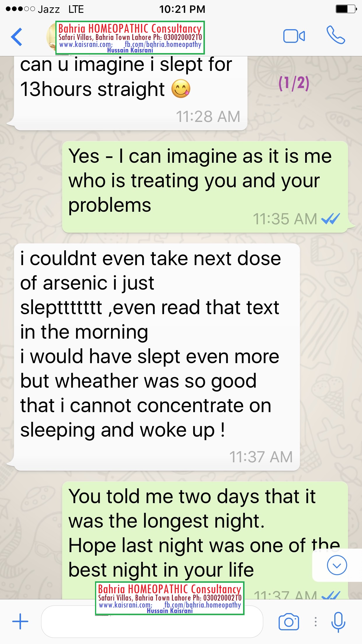Tap the battery indicator in status bar
362x644 pixels.
coord(346,9)
